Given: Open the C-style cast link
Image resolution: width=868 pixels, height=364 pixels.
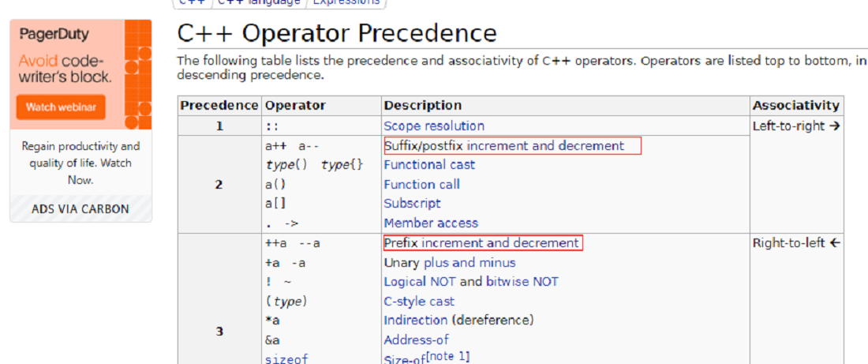Looking at the screenshot, I should (419, 302).
